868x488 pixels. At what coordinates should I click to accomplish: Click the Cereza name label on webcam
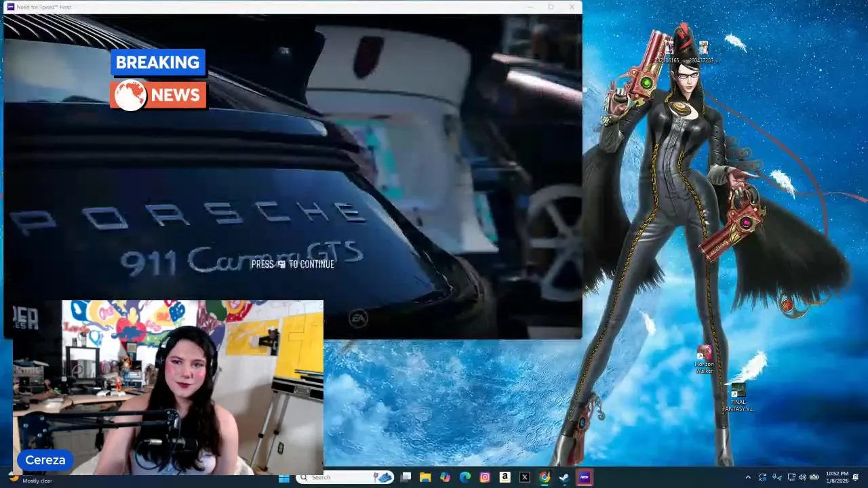click(45, 460)
